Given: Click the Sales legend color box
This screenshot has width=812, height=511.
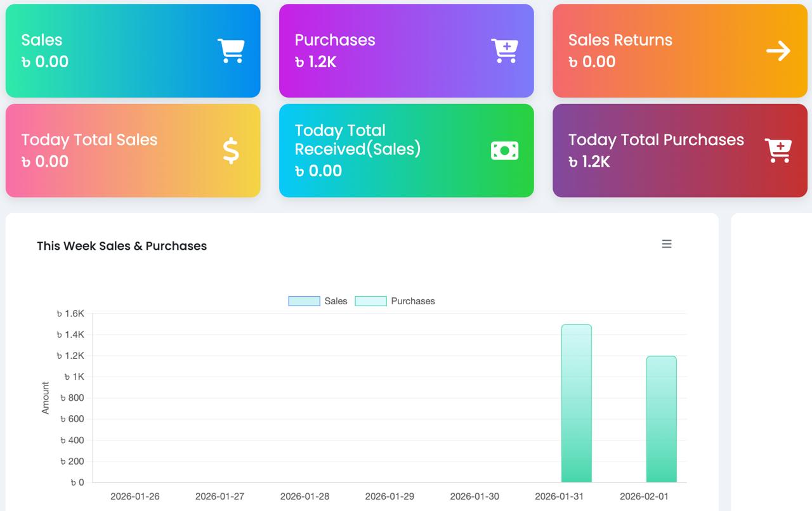Looking at the screenshot, I should point(304,301).
